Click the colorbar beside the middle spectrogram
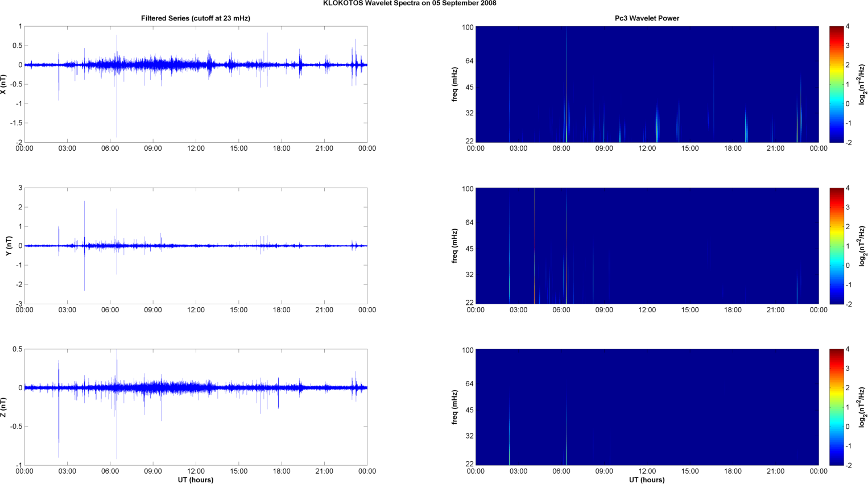The image size is (868, 484). (836, 246)
